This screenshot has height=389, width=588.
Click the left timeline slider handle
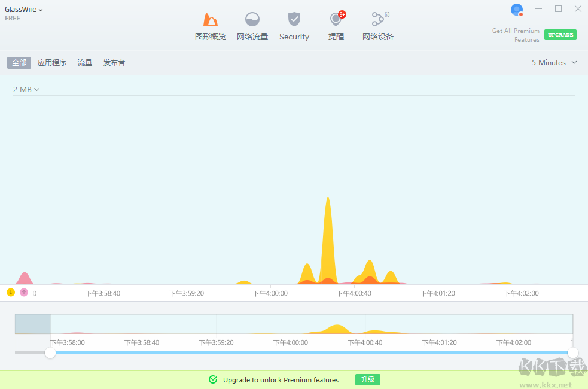[50, 352]
